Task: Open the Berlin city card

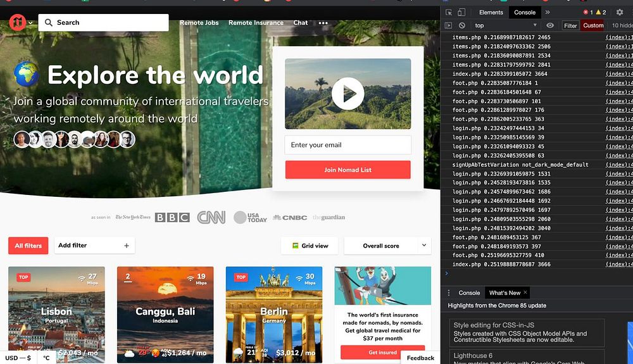Action: point(274,315)
